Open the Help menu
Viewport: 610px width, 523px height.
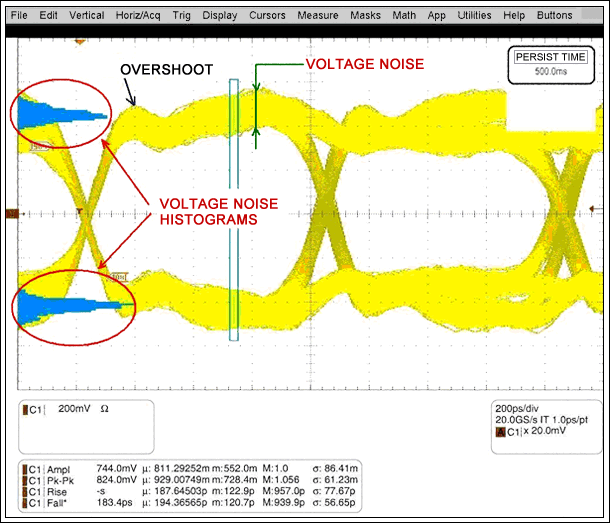[x=514, y=16]
